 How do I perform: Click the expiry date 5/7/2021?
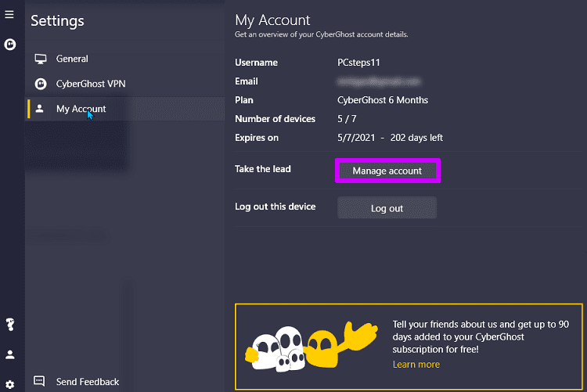pyautogui.click(x=356, y=138)
